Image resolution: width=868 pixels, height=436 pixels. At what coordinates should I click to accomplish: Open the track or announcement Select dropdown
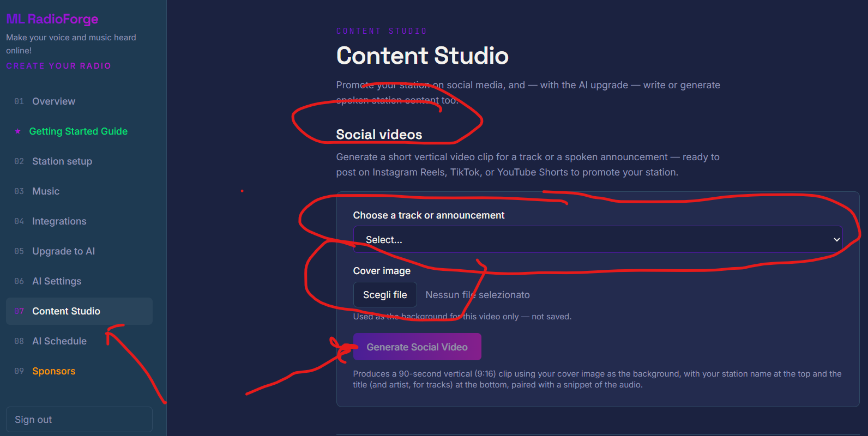pos(598,240)
